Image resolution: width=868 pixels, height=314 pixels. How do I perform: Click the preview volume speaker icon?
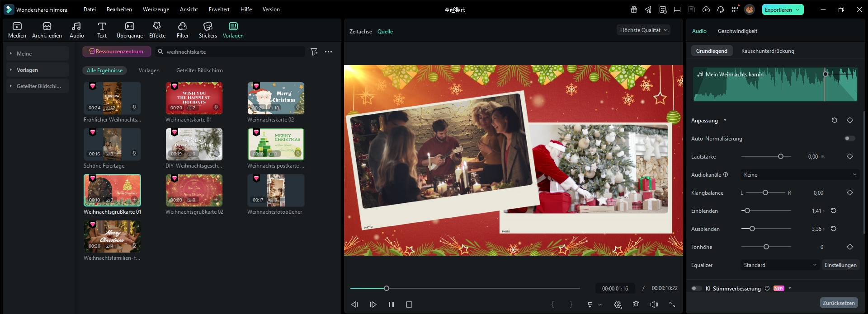point(654,305)
